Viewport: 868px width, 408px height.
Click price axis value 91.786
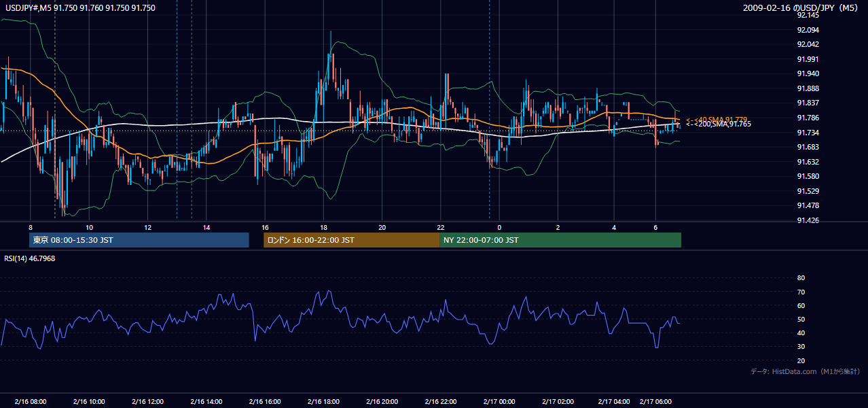(808, 118)
